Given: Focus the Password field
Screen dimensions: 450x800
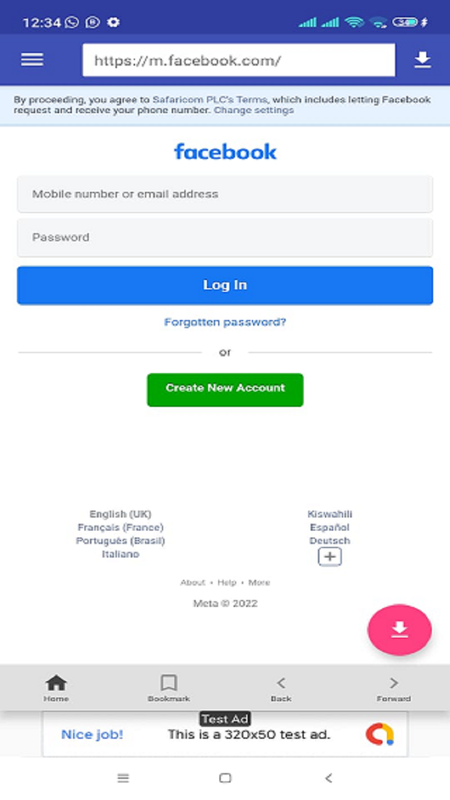Looking at the screenshot, I should 225,237.
